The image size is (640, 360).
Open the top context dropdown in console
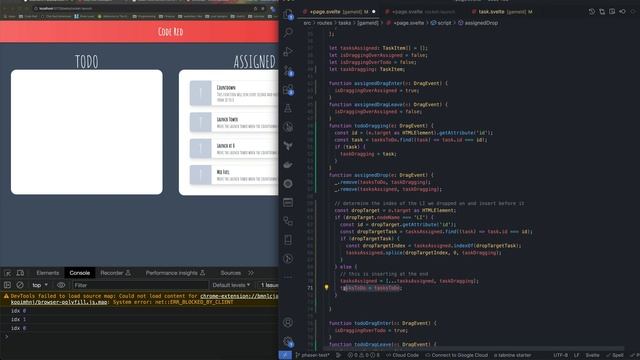point(40,285)
